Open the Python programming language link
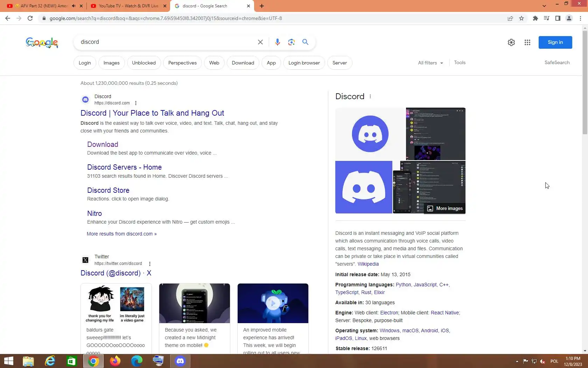Screen dimensions: 588x368 pyautogui.click(x=403, y=285)
